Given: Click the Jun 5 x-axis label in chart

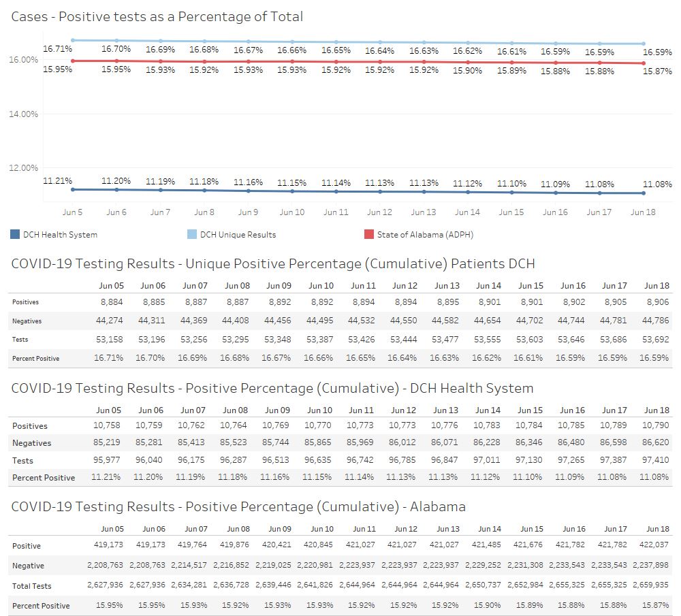Looking at the screenshot, I should pos(72,212).
